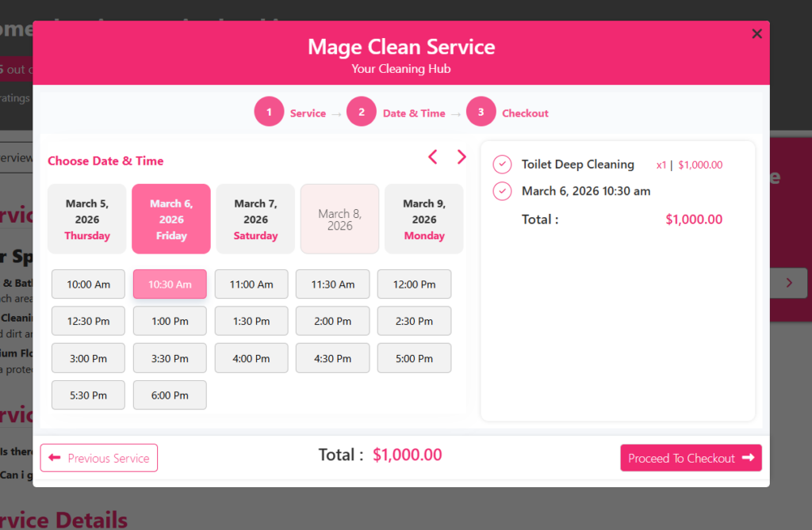Select the step 1 Service circle icon

[269, 112]
